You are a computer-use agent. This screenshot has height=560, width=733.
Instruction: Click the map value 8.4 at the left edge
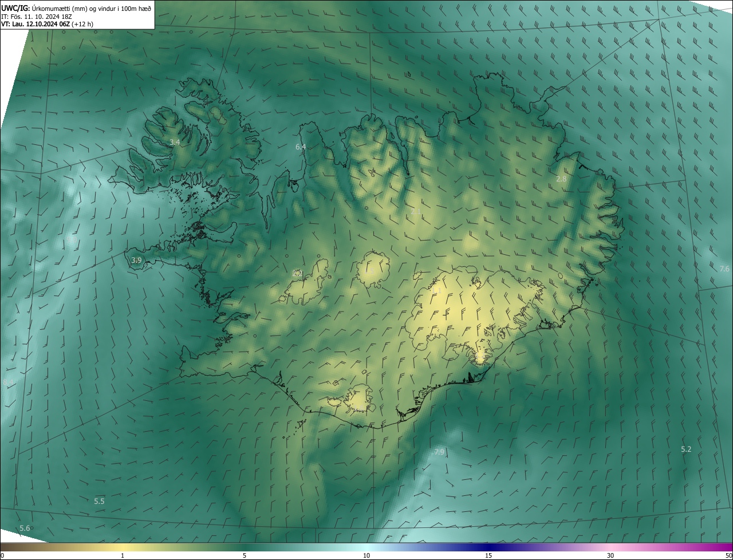pos(8,382)
